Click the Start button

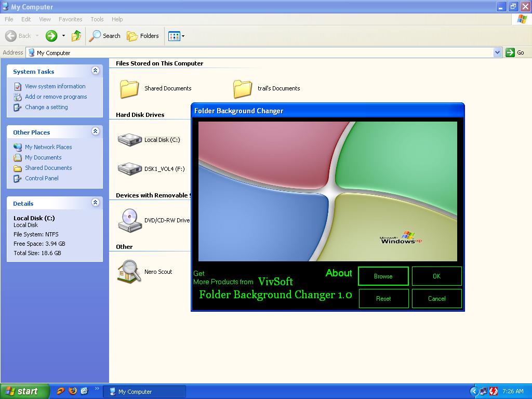[24, 391]
